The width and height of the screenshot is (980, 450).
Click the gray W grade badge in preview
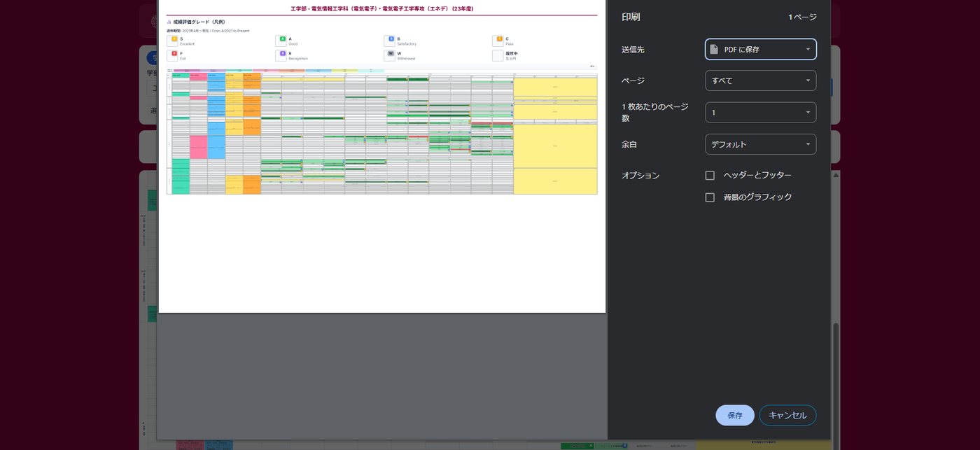point(391,53)
